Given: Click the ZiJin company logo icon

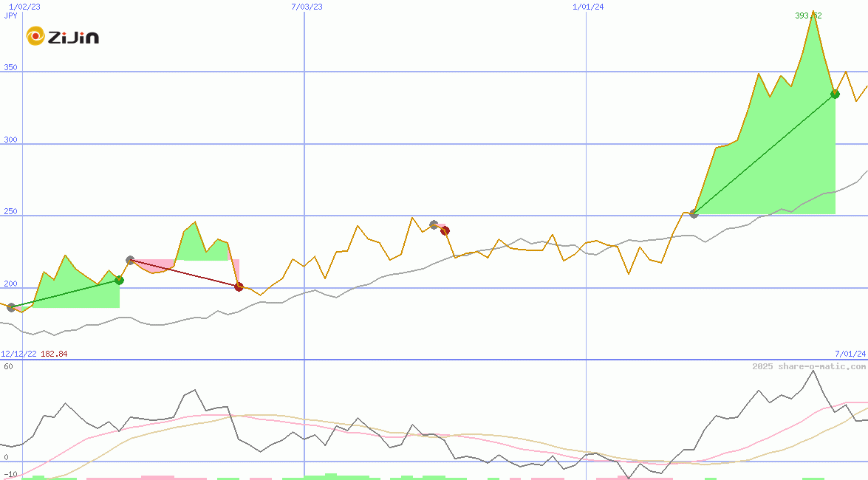Looking at the screenshot, I should pos(35,35).
